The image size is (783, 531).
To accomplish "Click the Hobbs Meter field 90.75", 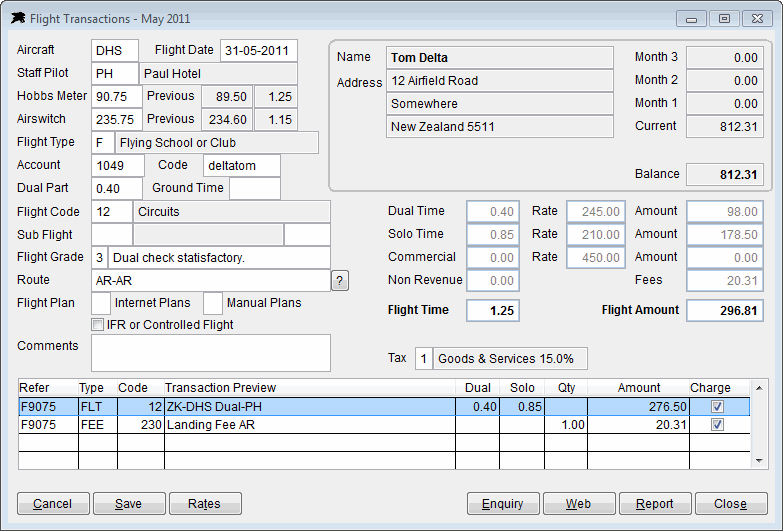I will [x=117, y=96].
